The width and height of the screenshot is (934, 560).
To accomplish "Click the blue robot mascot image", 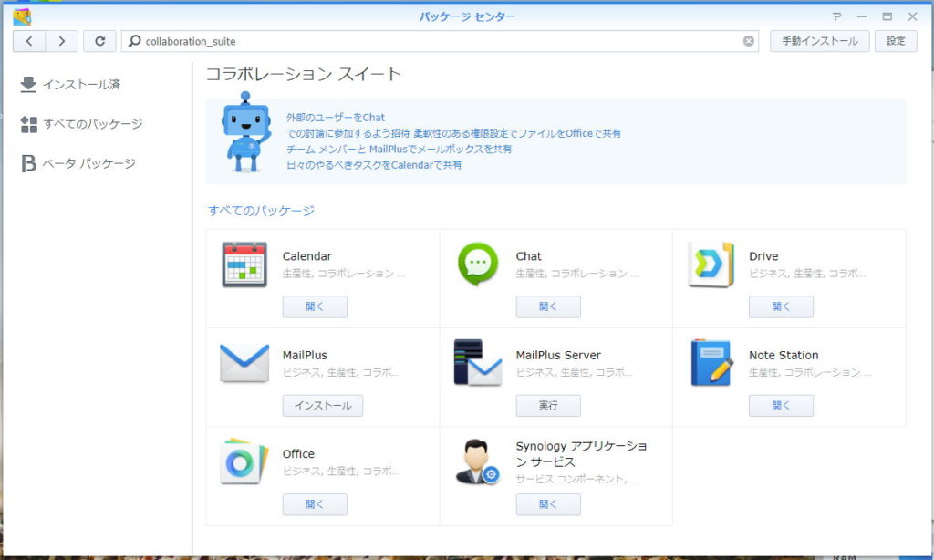I will 246,131.
